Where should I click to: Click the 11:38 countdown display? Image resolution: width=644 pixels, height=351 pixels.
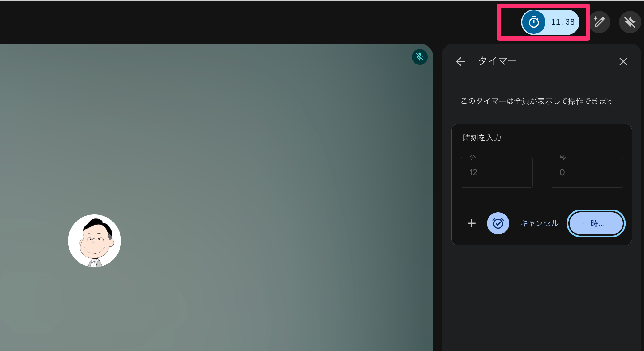coord(563,22)
